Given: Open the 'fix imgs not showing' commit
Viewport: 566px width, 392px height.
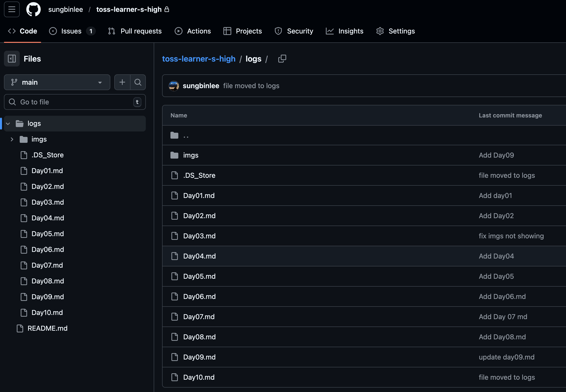Looking at the screenshot, I should 511,236.
